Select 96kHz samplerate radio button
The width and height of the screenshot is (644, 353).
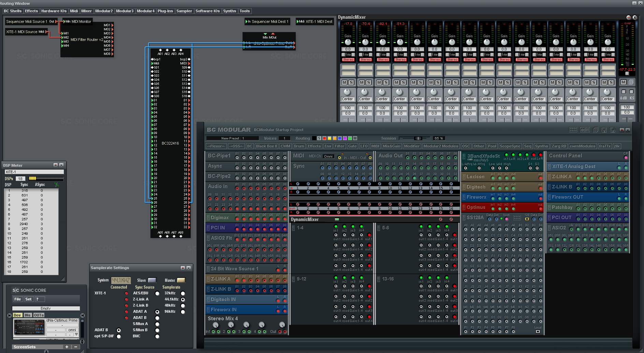[183, 312]
